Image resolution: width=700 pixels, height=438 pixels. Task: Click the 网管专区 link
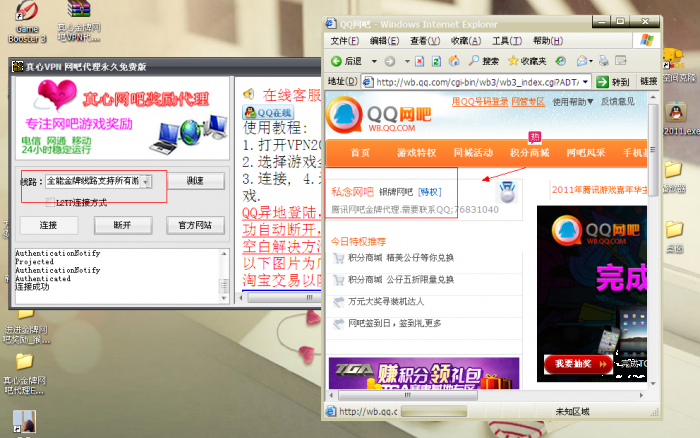pos(528,101)
